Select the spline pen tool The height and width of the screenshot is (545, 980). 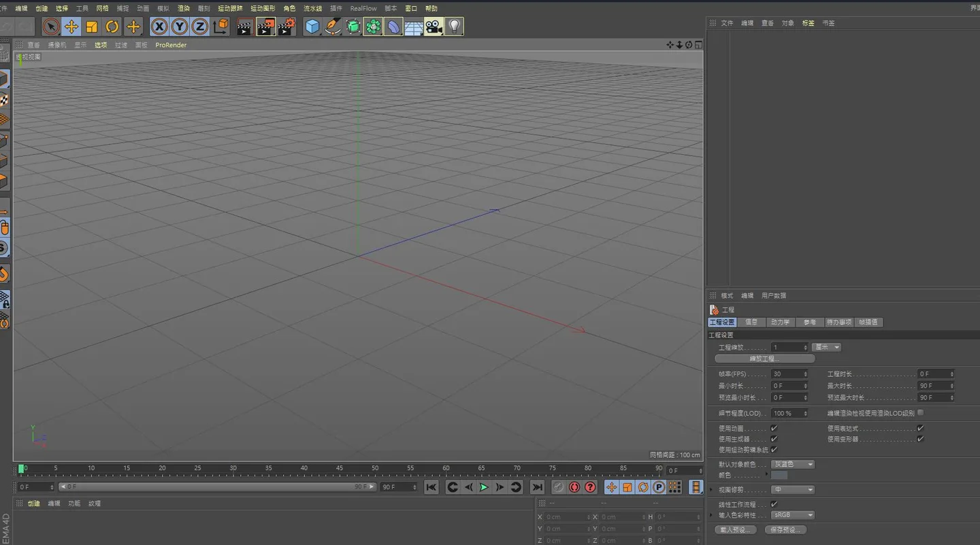(x=333, y=27)
